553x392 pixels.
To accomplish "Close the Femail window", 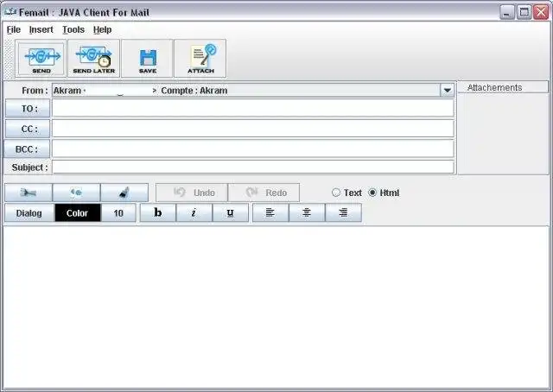I will 541,13.
